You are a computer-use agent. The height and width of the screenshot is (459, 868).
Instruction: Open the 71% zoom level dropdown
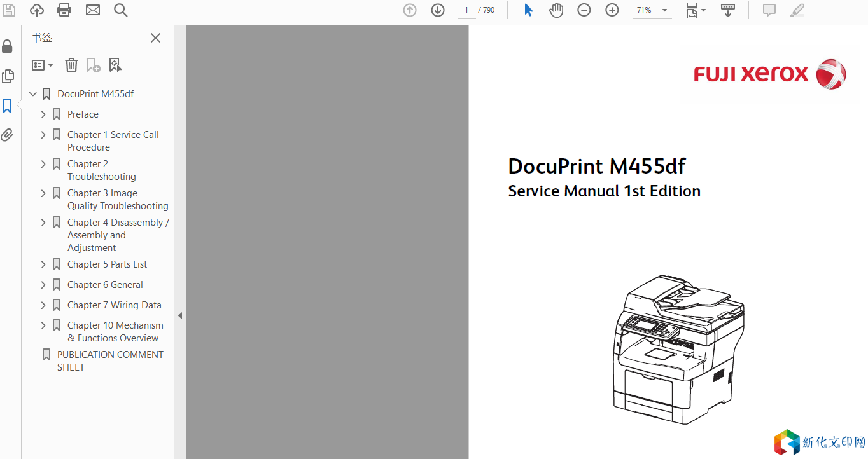(x=664, y=10)
